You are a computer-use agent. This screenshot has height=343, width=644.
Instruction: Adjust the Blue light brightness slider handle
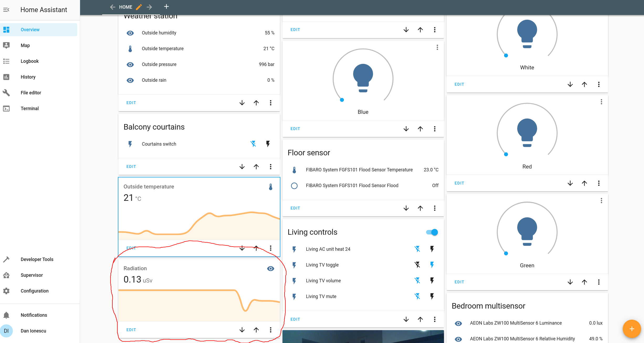coord(342,100)
